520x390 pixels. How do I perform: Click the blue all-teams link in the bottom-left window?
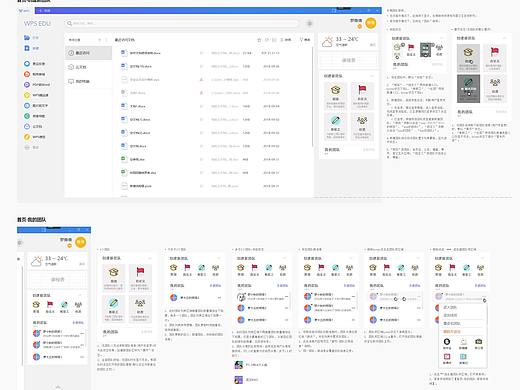[x=78, y=323]
